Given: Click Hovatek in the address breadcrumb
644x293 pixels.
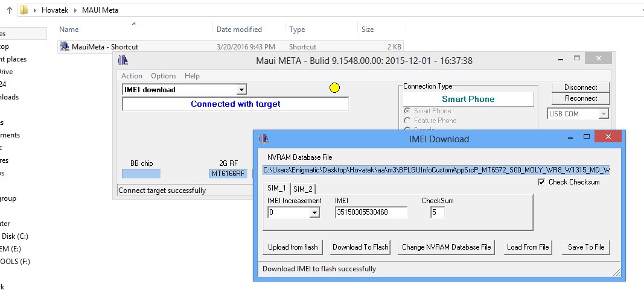Looking at the screenshot, I should (55, 10).
